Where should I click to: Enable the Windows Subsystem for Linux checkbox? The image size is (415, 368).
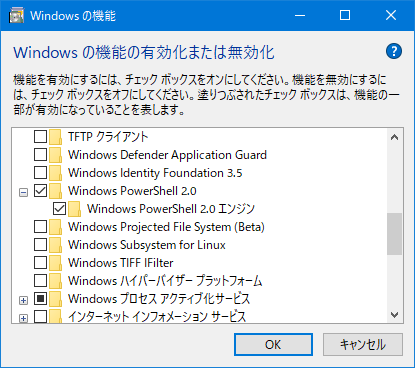40,245
